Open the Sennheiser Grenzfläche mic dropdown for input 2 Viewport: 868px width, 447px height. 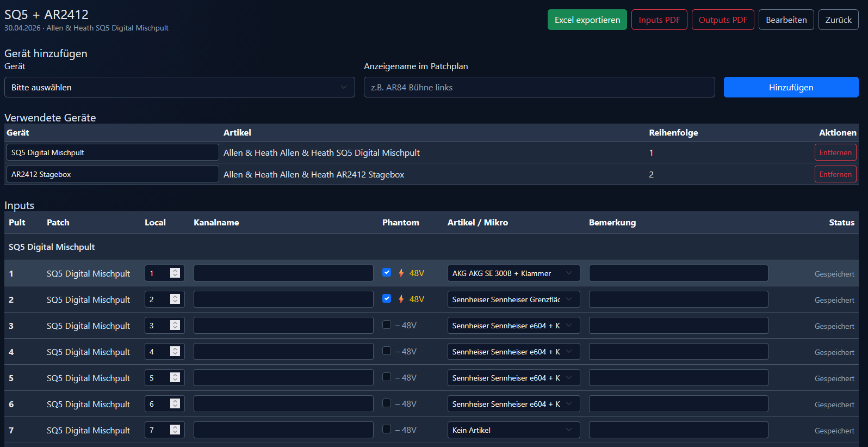point(513,299)
